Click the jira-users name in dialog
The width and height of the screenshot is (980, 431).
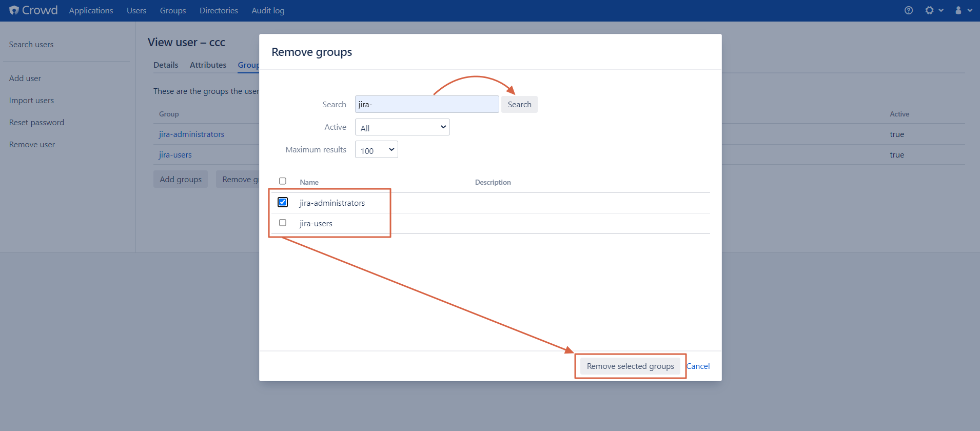click(x=316, y=224)
